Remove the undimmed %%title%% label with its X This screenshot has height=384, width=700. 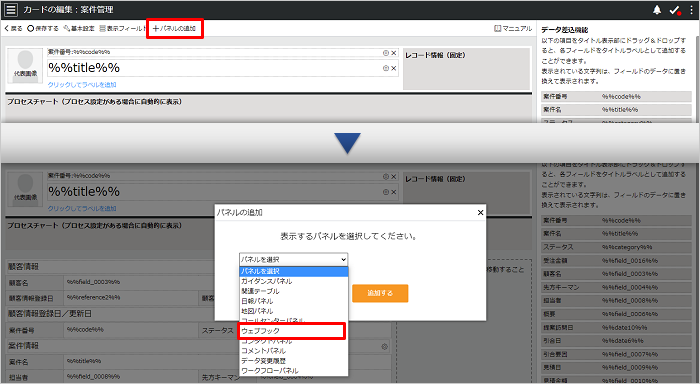click(x=394, y=68)
